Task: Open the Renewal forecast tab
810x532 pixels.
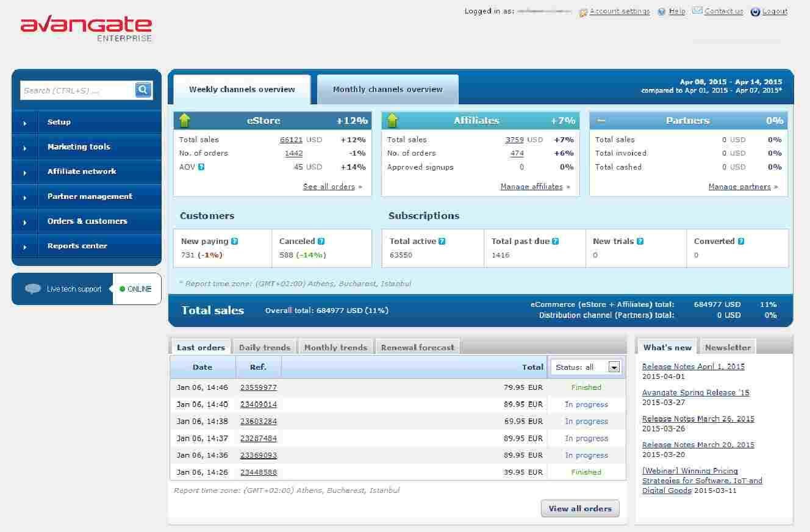Action: 417,347
